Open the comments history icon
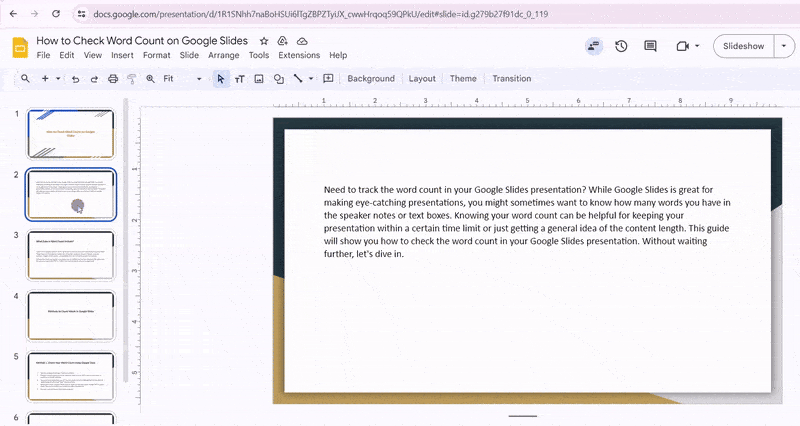Viewport: 800px width, 426px height. point(650,46)
